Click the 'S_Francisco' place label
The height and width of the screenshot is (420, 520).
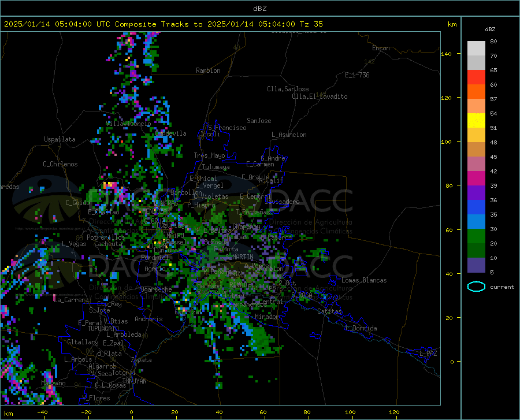coord(227,128)
